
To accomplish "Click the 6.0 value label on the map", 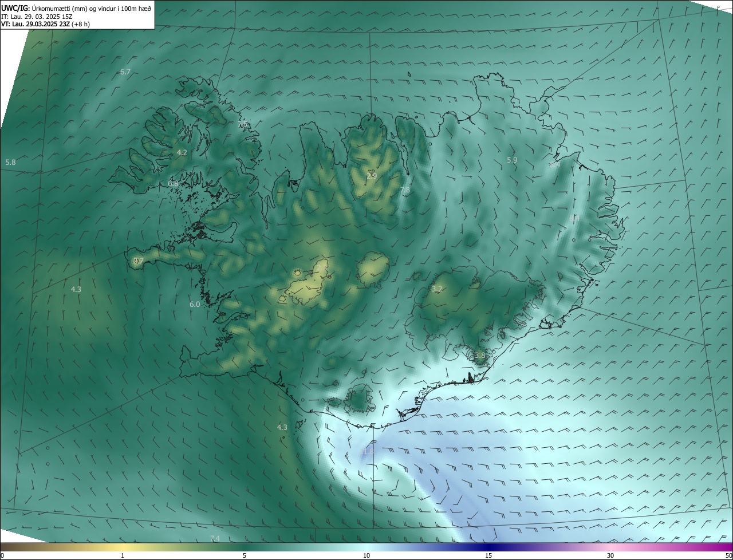I will click(x=195, y=305).
